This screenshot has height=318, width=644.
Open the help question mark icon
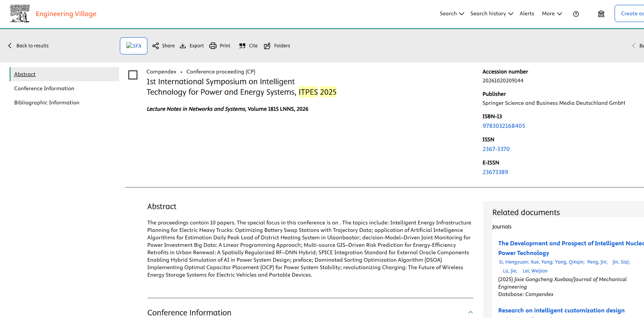pyautogui.click(x=576, y=14)
